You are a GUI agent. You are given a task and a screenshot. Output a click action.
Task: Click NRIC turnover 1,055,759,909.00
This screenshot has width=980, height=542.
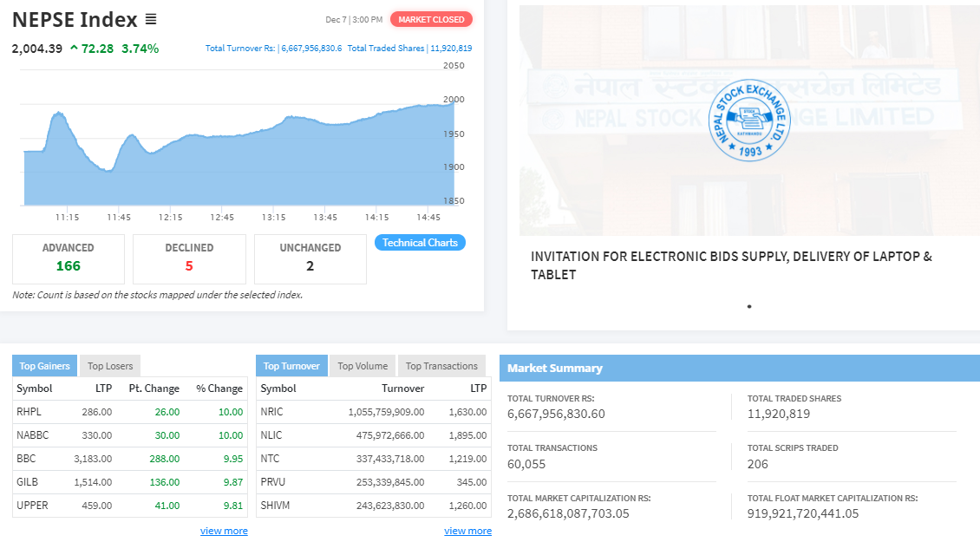pos(386,412)
